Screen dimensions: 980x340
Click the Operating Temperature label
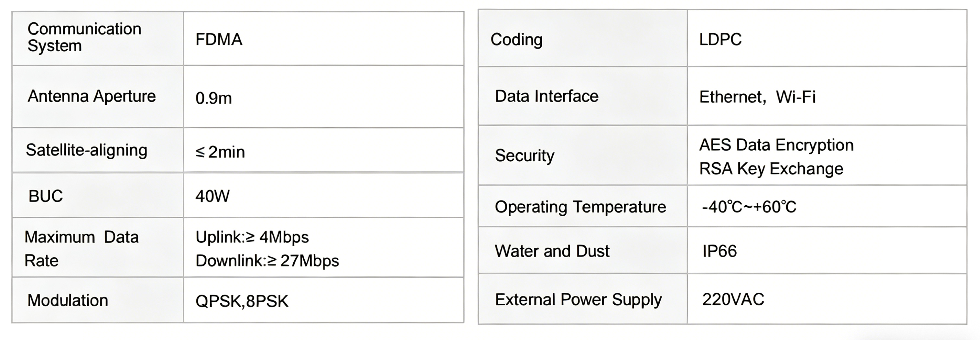pyautogui.click(x=580, y=207)
